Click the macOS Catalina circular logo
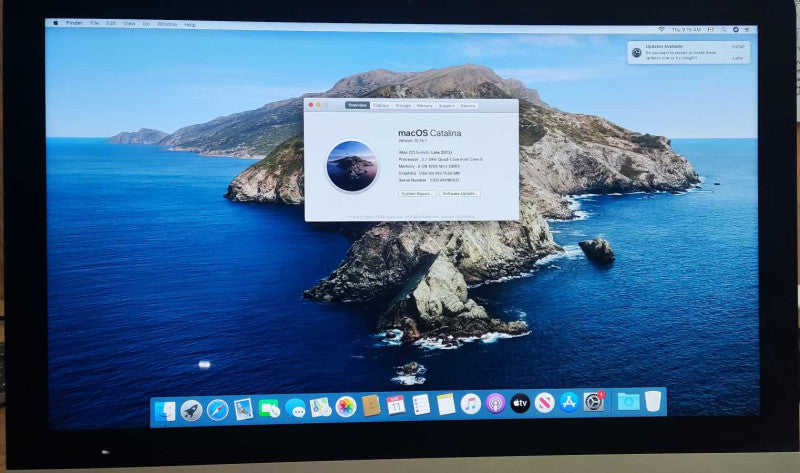800x473 pixels. (x=352, y=166)
